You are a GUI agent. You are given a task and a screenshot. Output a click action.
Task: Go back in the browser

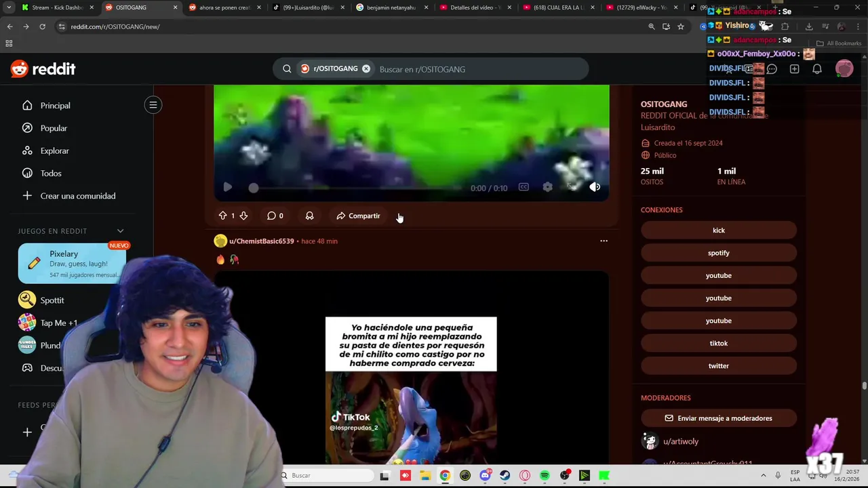[9, 26]
